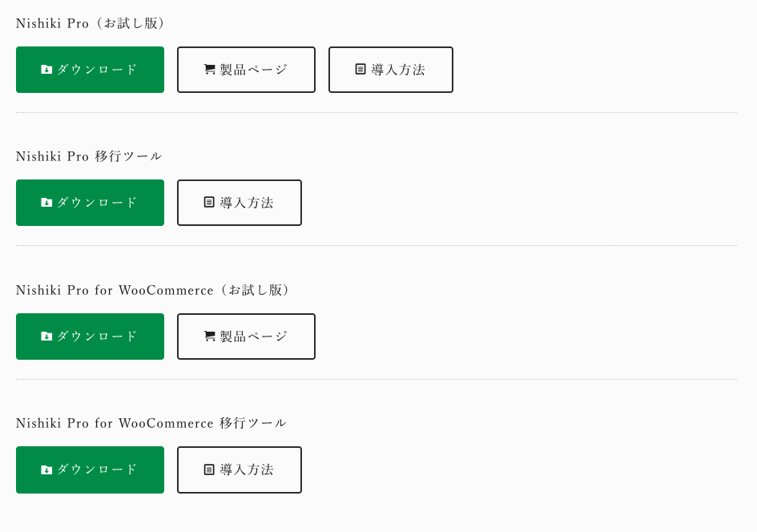View the 導入方法 for Nishiki Pro

pyautogui.click(x=390, y=70)
